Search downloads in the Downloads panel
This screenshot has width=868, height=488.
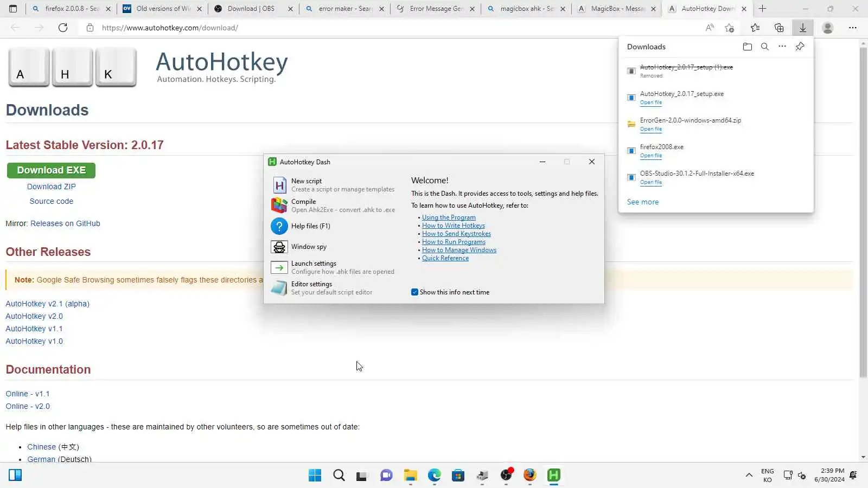765,47
